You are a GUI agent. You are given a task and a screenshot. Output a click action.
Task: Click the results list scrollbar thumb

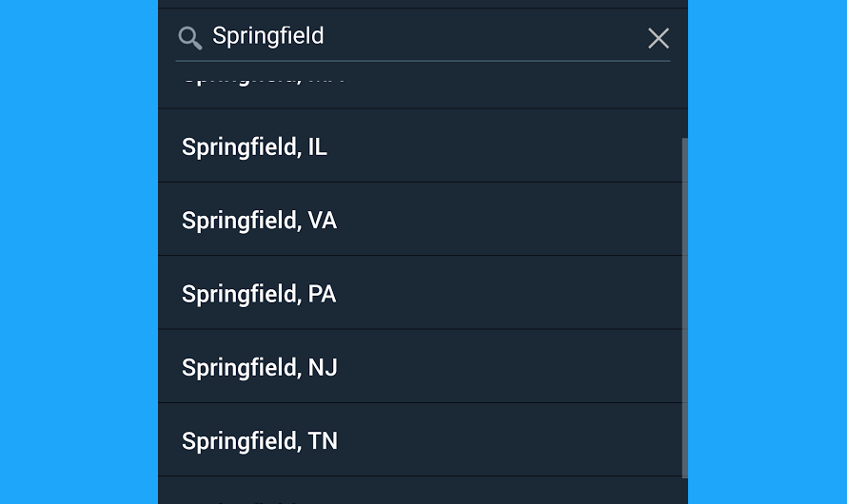[685, 307]
